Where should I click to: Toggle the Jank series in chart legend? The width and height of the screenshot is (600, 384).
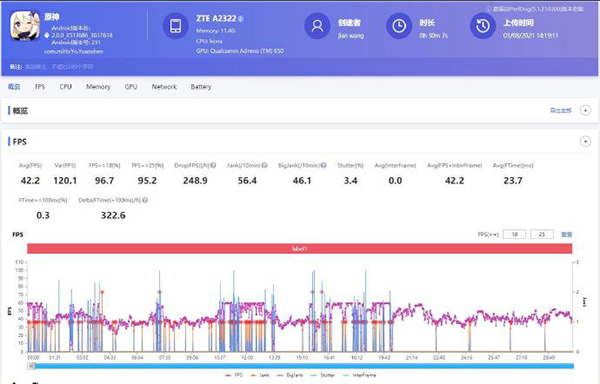[260, 375]
